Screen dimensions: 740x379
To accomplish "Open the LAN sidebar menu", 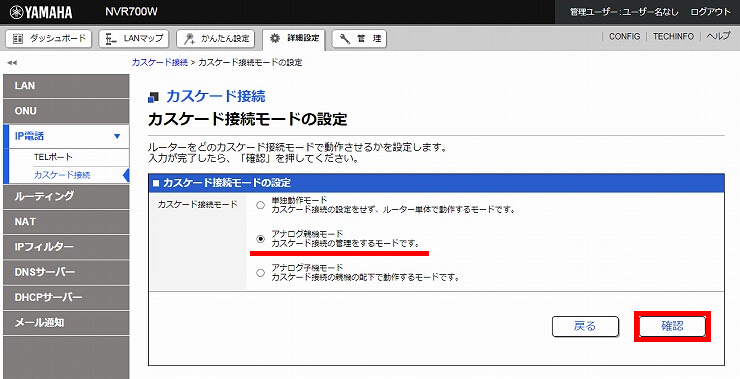I will (66, 86).
